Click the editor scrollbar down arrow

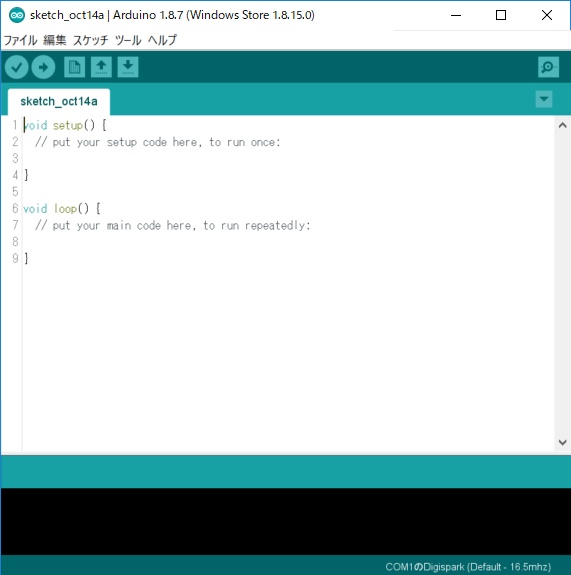tap(563, 442)
